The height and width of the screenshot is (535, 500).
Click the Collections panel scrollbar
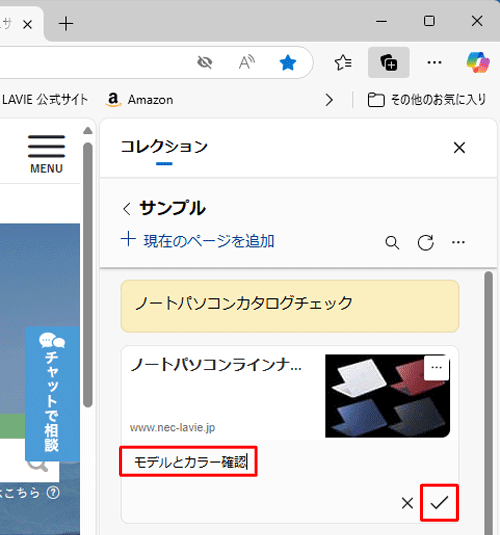[488, 403]
